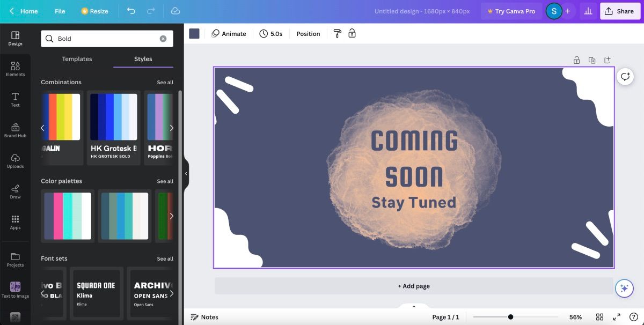Switch to the Templates tab
This screenshot has width=644, height=325.
(76, 59)
